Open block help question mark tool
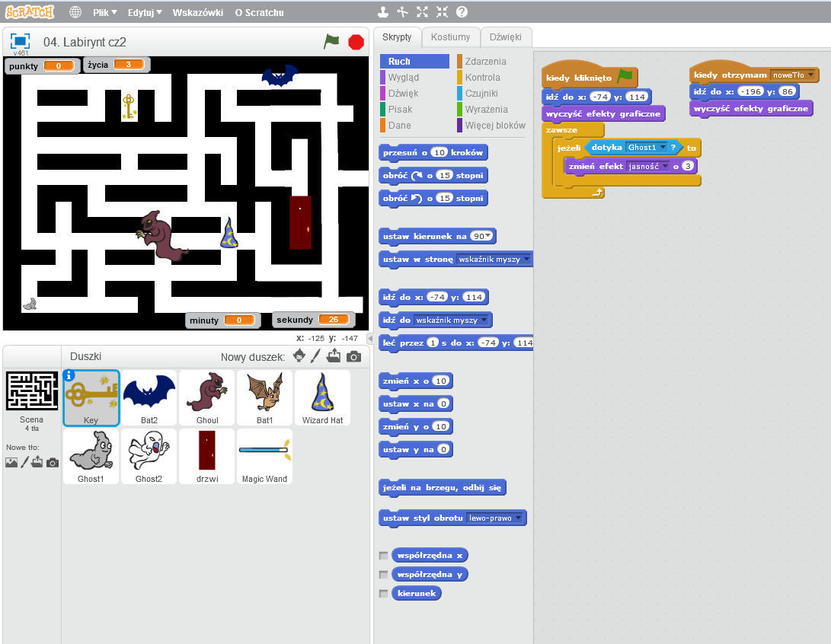Viewport: 831px width, 644px height. pos(462,12)
